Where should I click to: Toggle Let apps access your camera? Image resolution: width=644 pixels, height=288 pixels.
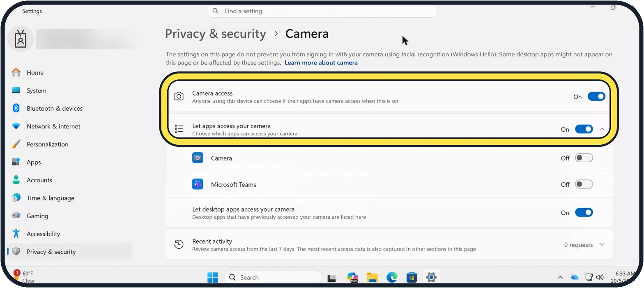(584, 129)
